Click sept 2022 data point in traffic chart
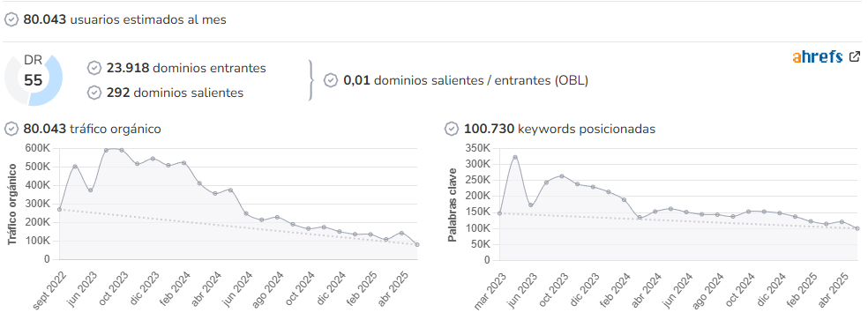The image size is (868, 320). [59, 209]
